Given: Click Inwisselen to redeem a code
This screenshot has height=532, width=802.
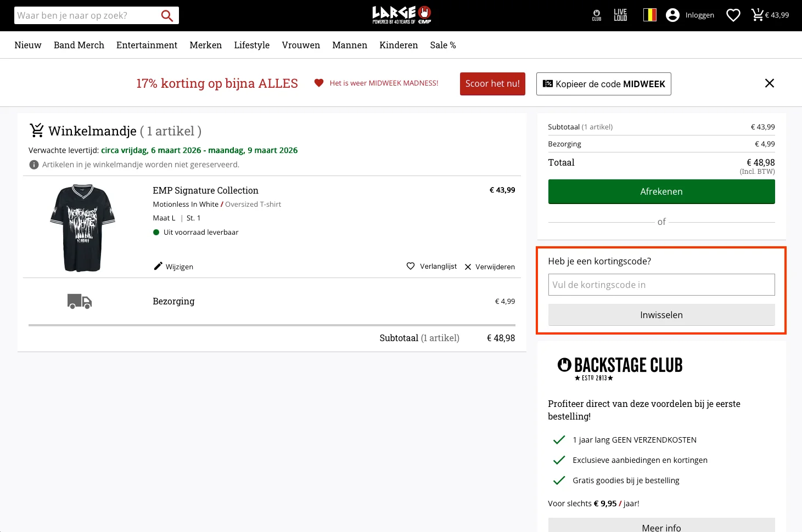Looking at the screenshot, I should [661, 315].
